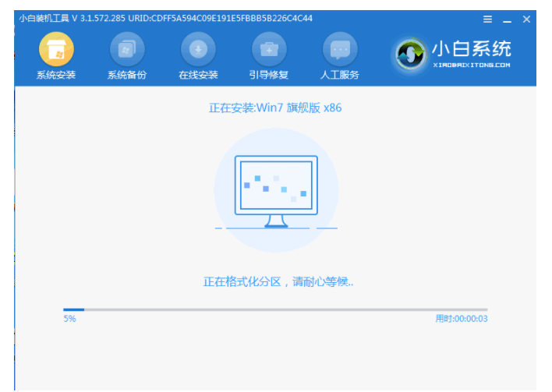Open the 人工服务 chat bubble icon

pos(339,50)
